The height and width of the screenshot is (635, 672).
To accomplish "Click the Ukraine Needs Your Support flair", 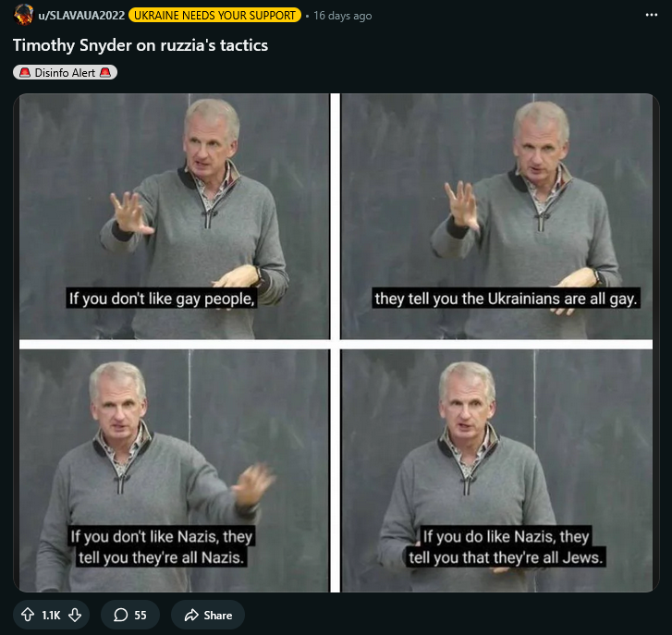I will tap(214, 16).
